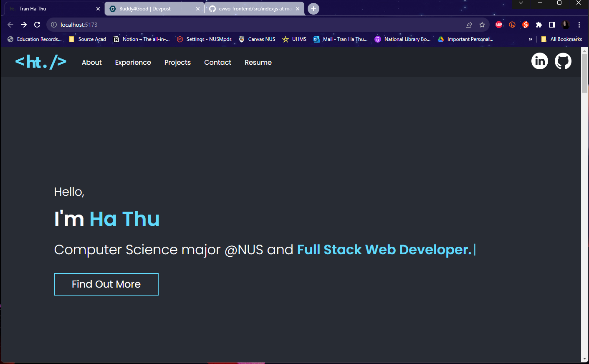Open the Chrome profile avatar

(566, 25)
